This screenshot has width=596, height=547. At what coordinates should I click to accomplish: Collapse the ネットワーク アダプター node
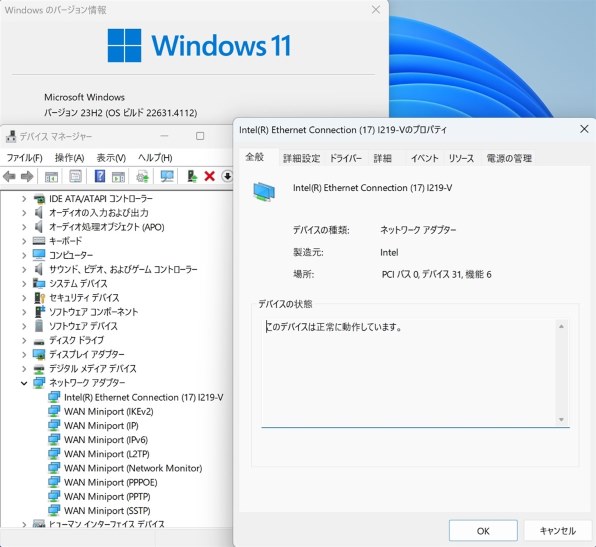pos(24,383)
